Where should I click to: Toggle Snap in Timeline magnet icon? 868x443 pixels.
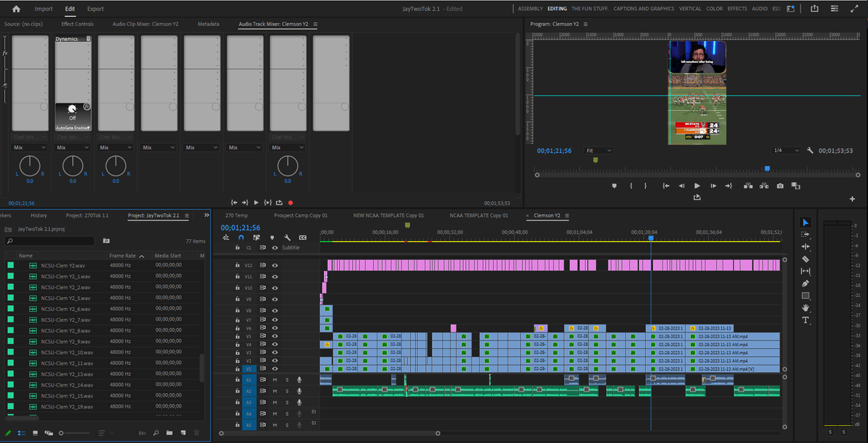(x=241, y=237)
